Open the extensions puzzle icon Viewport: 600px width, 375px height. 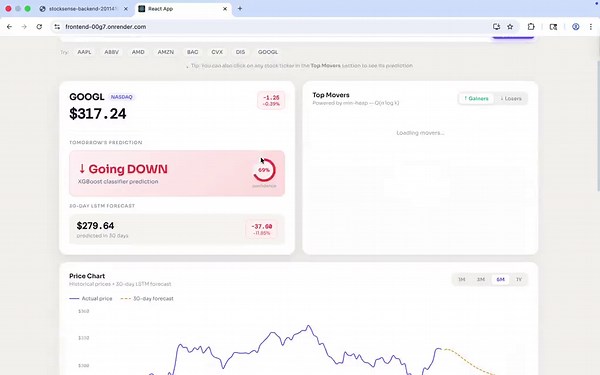pyautogui.click(x=531, y=27)
